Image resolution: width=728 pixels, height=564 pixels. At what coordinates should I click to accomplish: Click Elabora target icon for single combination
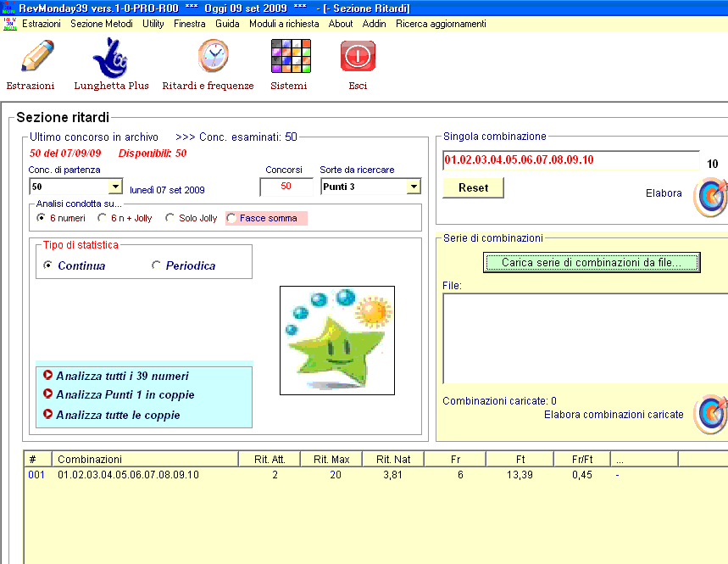tap(710, 197)
